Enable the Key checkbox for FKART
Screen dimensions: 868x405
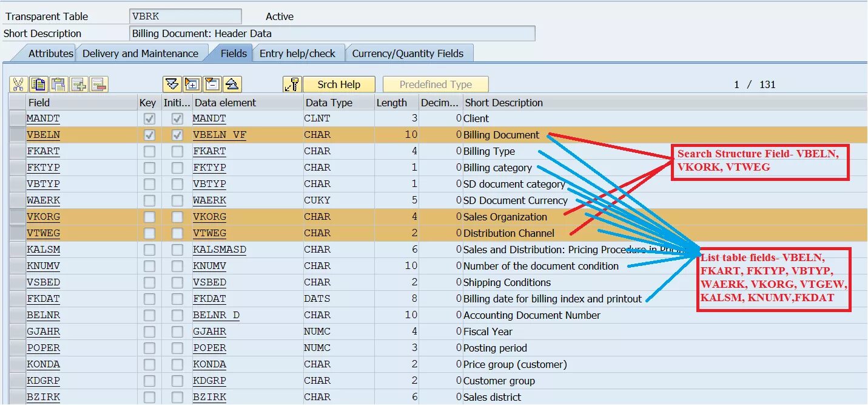(x=147, y=151)
